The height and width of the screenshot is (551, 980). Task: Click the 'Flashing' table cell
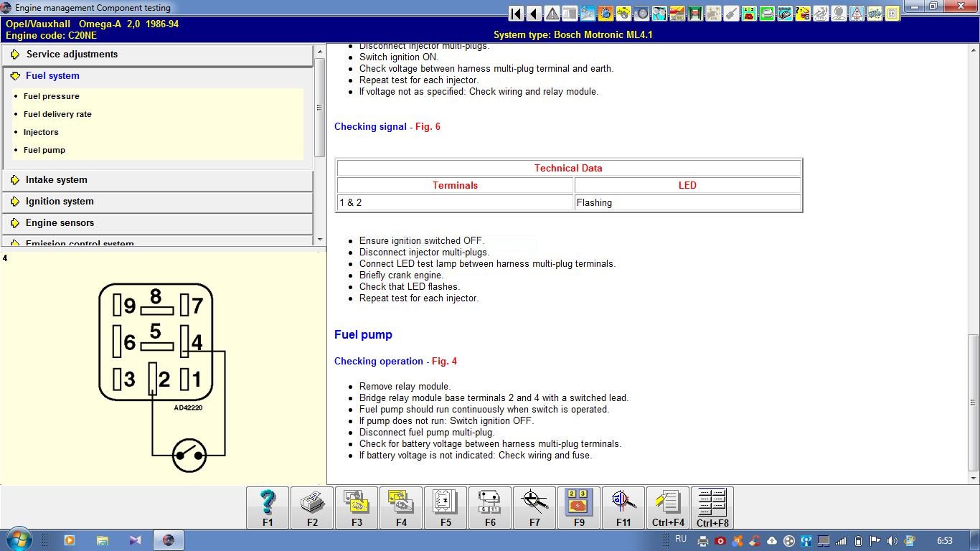point(687,203)
